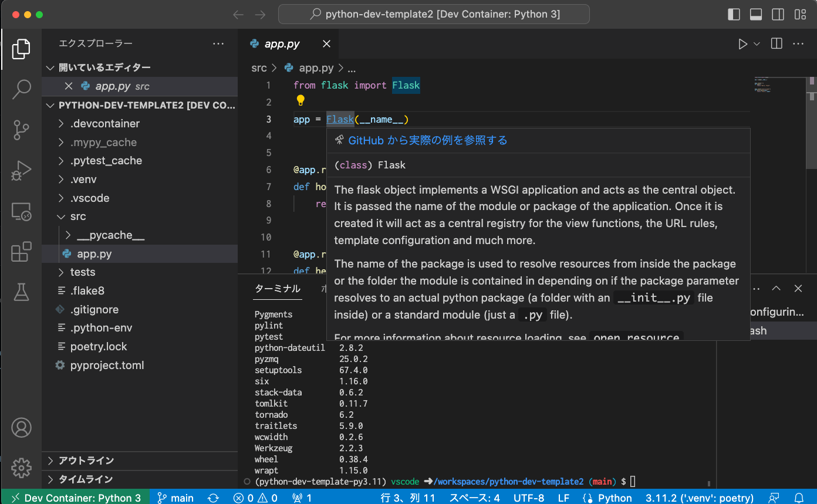This screenshot has width=817, height=504.
Task: Expand the __pycache__ folder
Action: click(x=140, y=235)
